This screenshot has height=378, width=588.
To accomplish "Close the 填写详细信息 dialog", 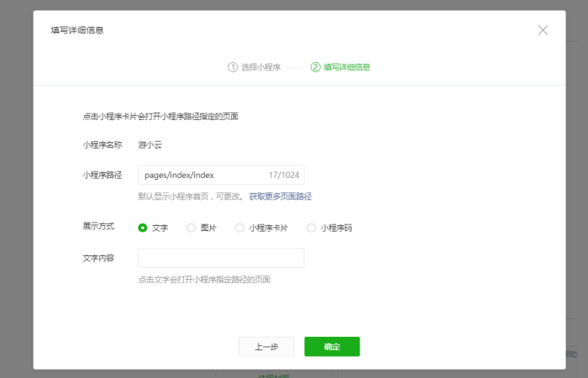I will pos(543,30).
